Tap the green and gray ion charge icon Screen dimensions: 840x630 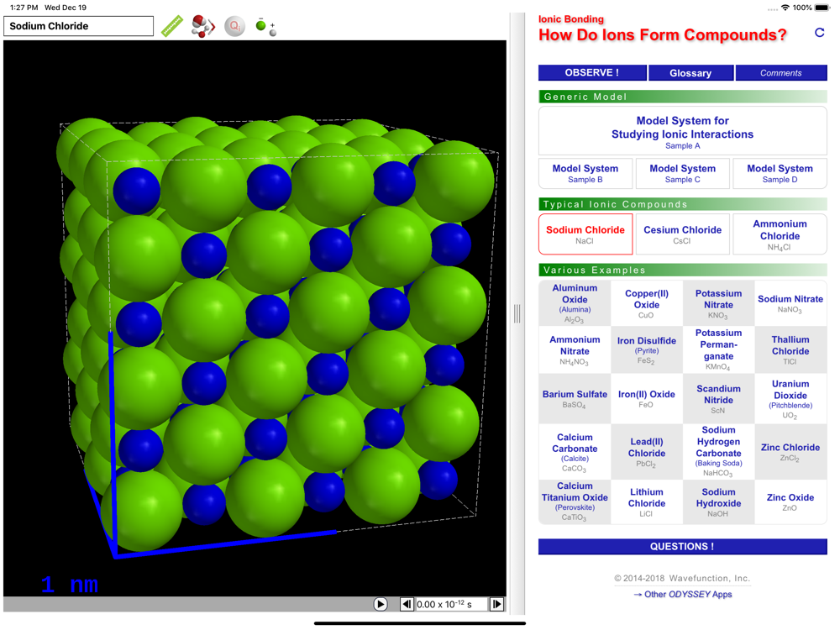[x=265, y=26]
